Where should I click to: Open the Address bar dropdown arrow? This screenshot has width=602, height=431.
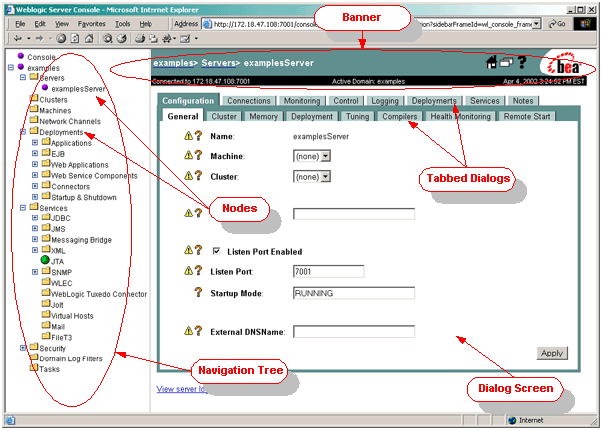click(x=537, y=24)
